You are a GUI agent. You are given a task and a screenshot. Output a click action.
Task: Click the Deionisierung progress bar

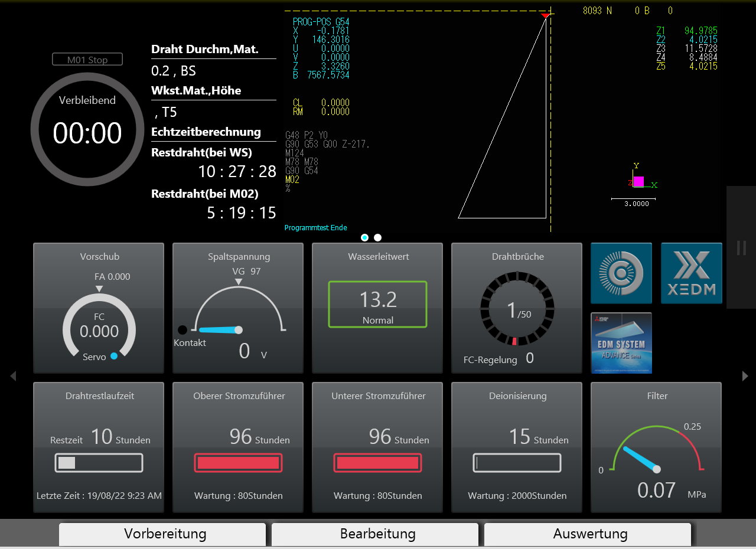[517, 463]
